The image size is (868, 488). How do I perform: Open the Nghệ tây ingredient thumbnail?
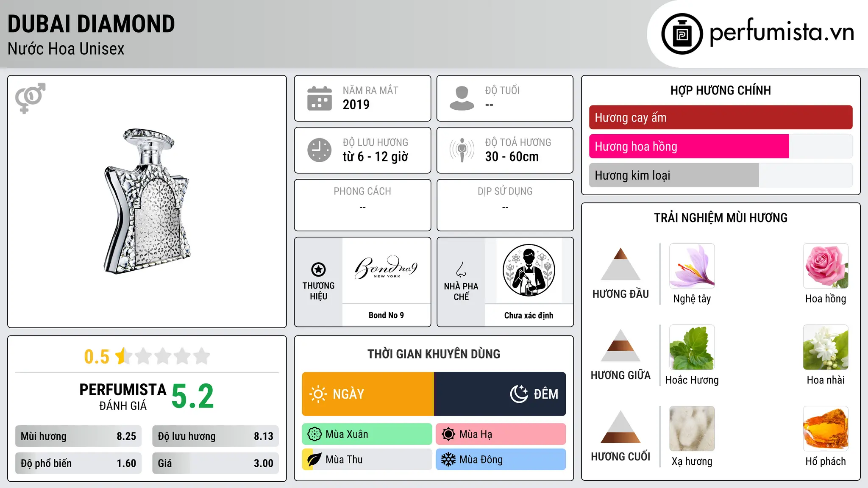coord(692,266)
